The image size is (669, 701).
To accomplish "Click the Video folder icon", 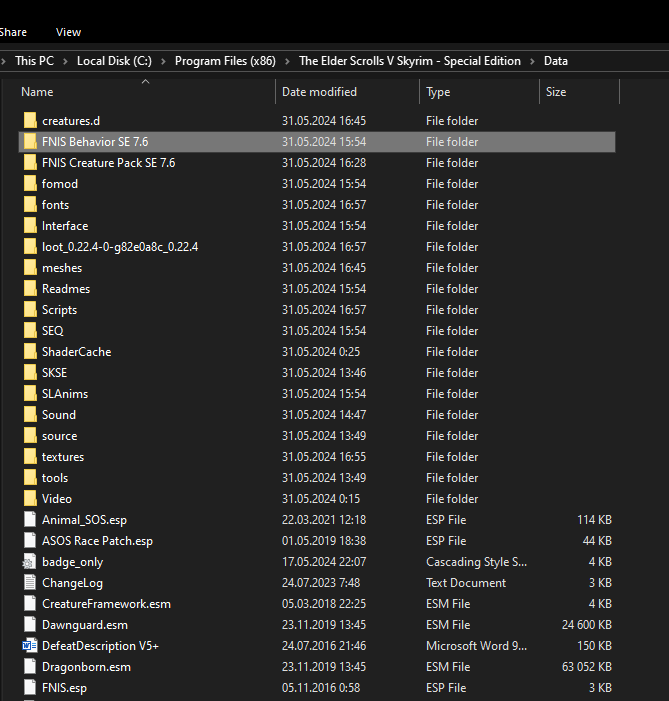I will [x=30, y=499].
